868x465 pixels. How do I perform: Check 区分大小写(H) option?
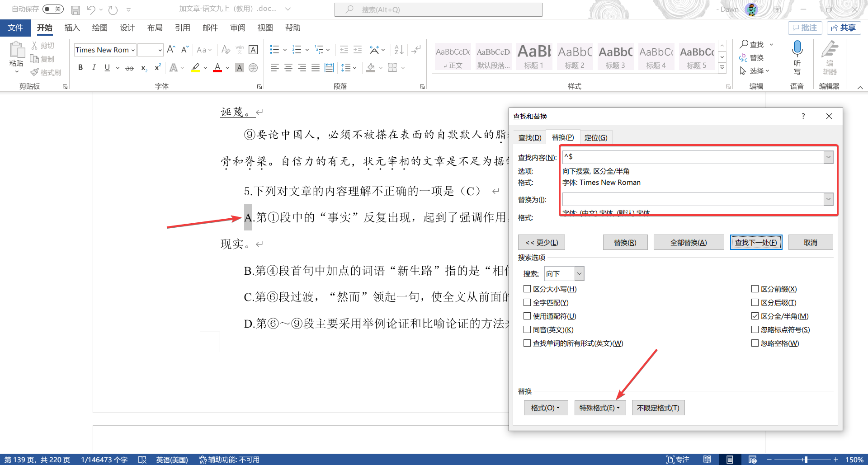click(527, 289)
